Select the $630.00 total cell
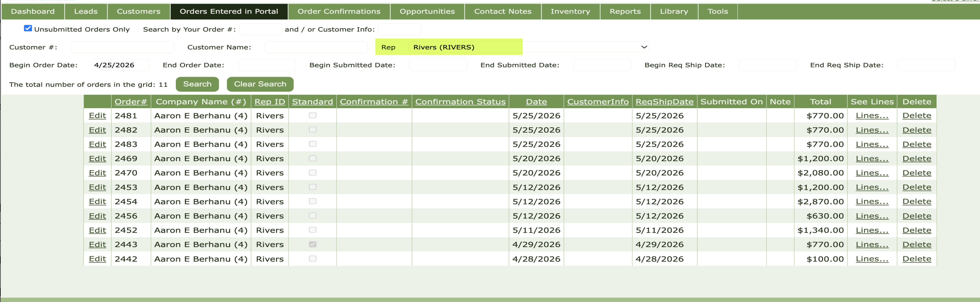Screen dimensions: 980x302 pos(821,216)
